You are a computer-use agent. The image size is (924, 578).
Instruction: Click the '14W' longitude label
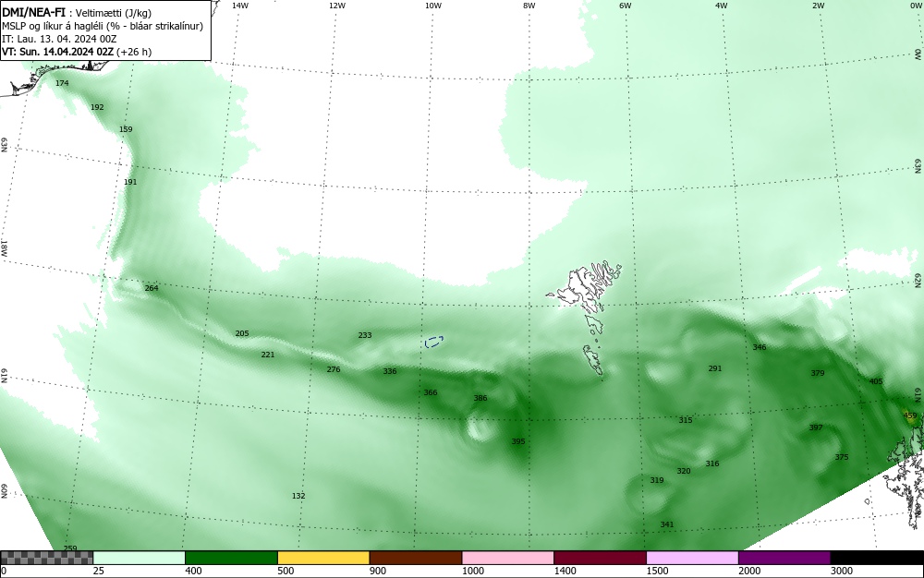240,6
